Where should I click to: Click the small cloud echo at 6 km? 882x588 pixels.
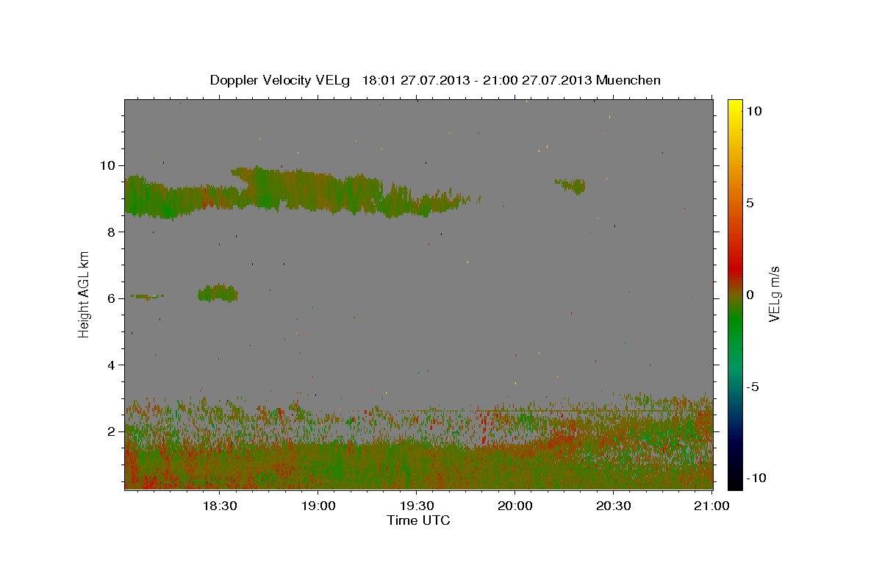click(x=218, y=293)
